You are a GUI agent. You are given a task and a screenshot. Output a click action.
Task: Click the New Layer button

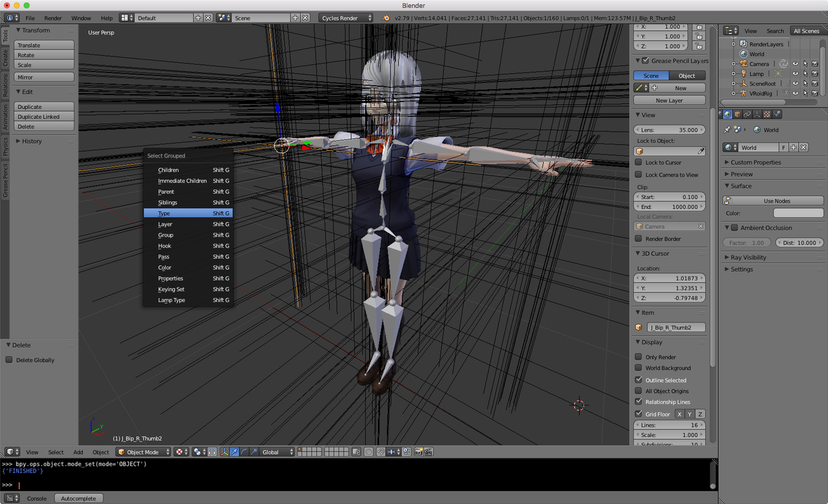(669, 101)
